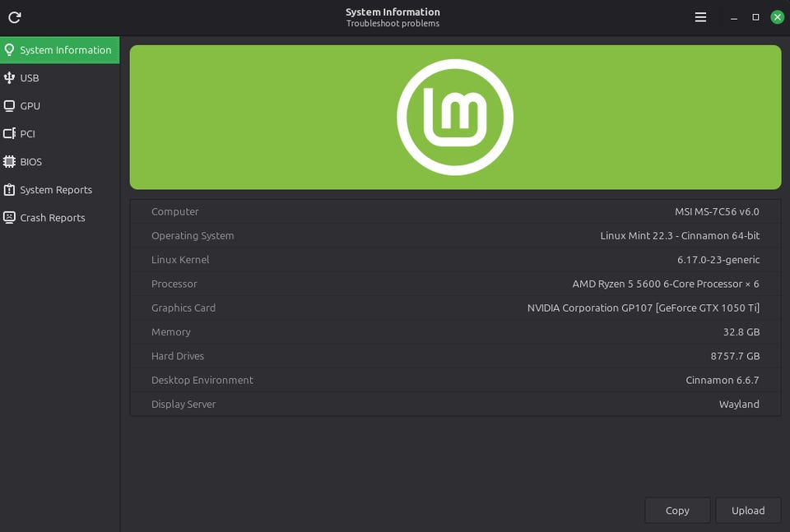Click the 'Computer' row label
This screenshot has width=790, height=532.
point(174,211)
